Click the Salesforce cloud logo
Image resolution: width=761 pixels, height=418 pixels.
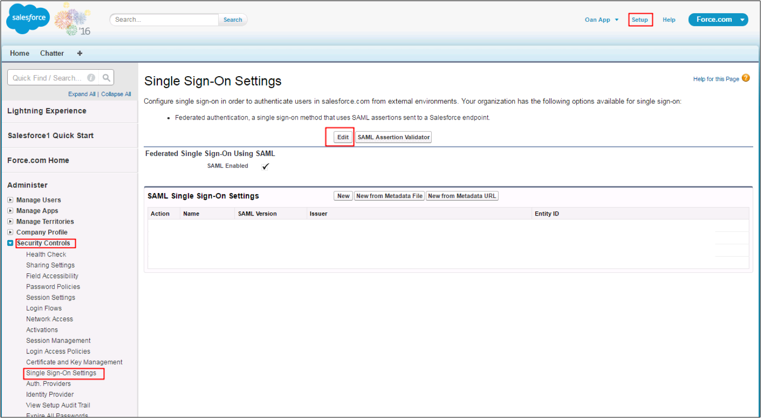pos(27,19)
